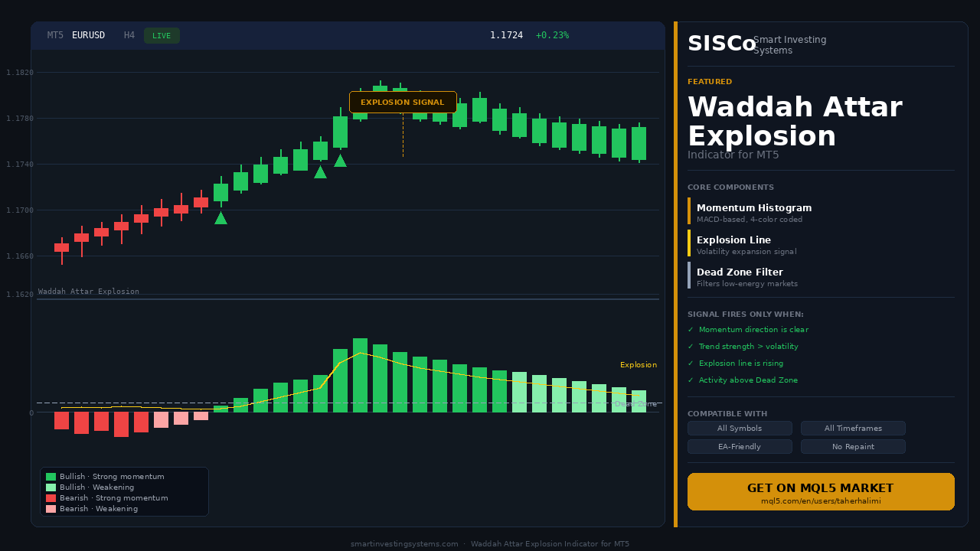
Task: Open the smartinvestingsystems.com footer link
Action: point(404,544)
